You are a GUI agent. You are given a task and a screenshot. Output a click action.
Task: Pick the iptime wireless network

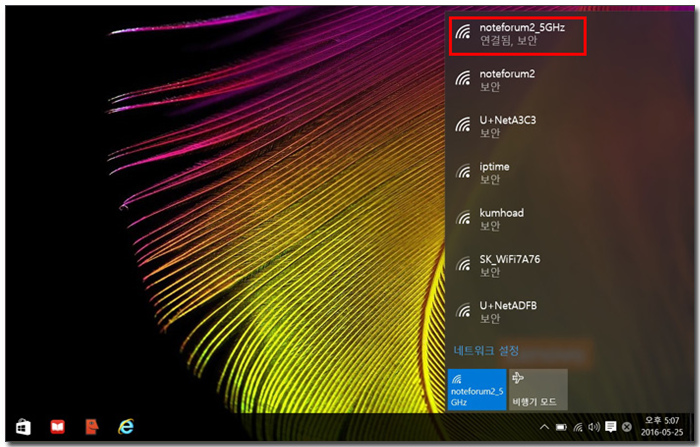point(570,173)
